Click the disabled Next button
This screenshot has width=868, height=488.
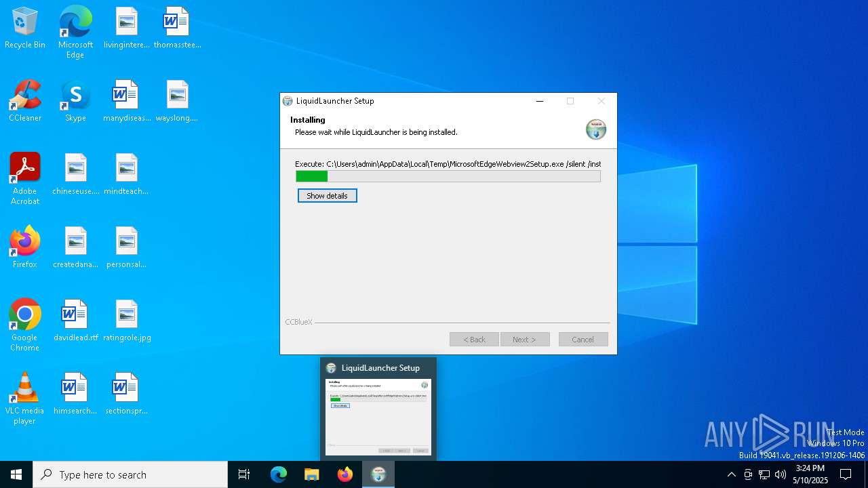(x=525, y=340)
